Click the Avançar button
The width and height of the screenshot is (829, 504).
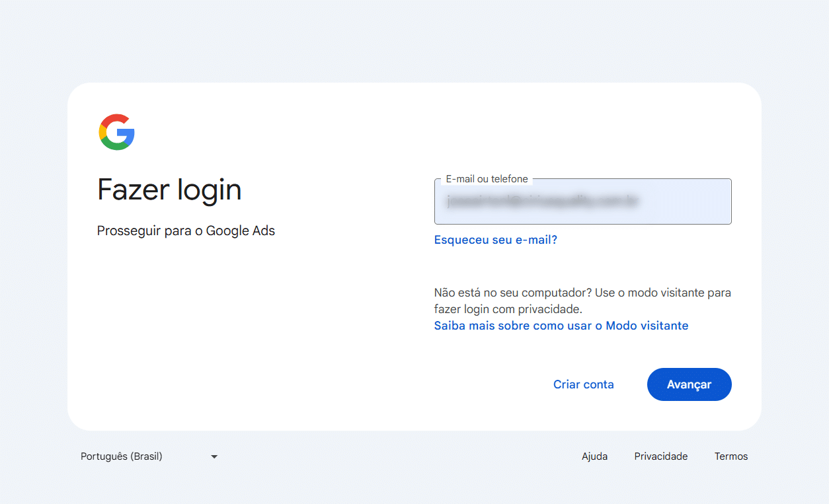689,384
